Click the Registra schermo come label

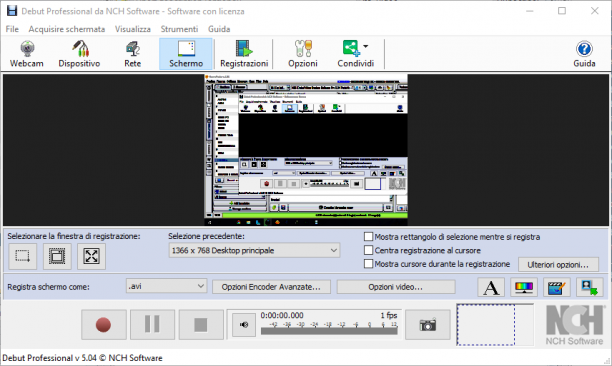tap(48, 287)
